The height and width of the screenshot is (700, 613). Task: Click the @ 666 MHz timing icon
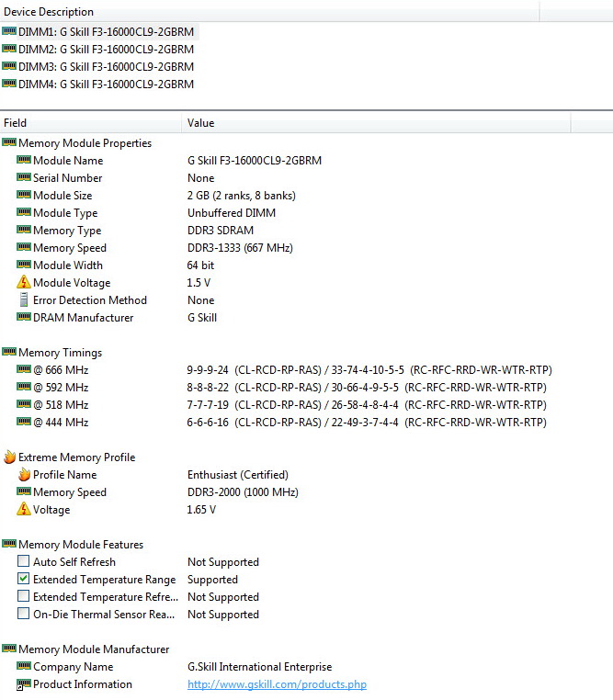pos(24,369)
